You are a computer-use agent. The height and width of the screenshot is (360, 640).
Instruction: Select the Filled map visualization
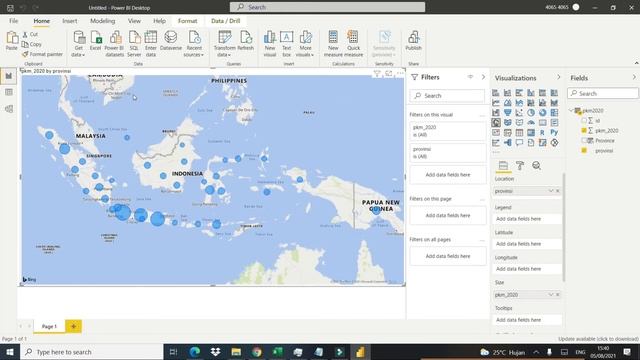(x=507, y=122)
